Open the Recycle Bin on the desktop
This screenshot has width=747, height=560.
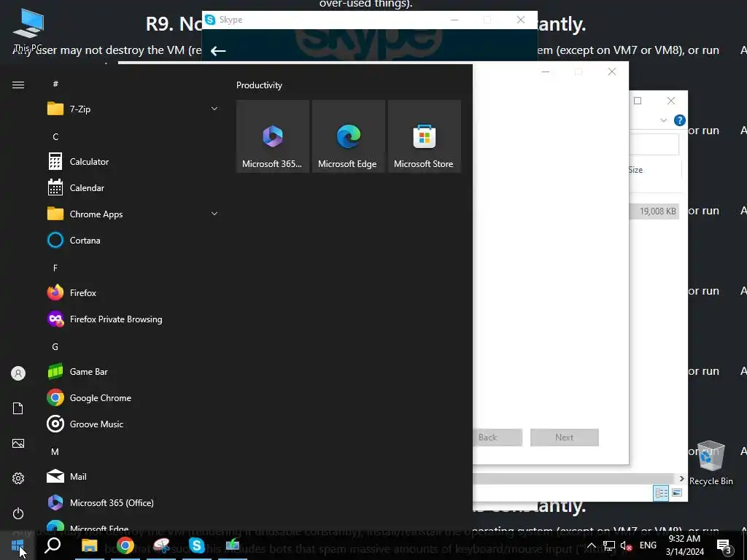point(711,463)
